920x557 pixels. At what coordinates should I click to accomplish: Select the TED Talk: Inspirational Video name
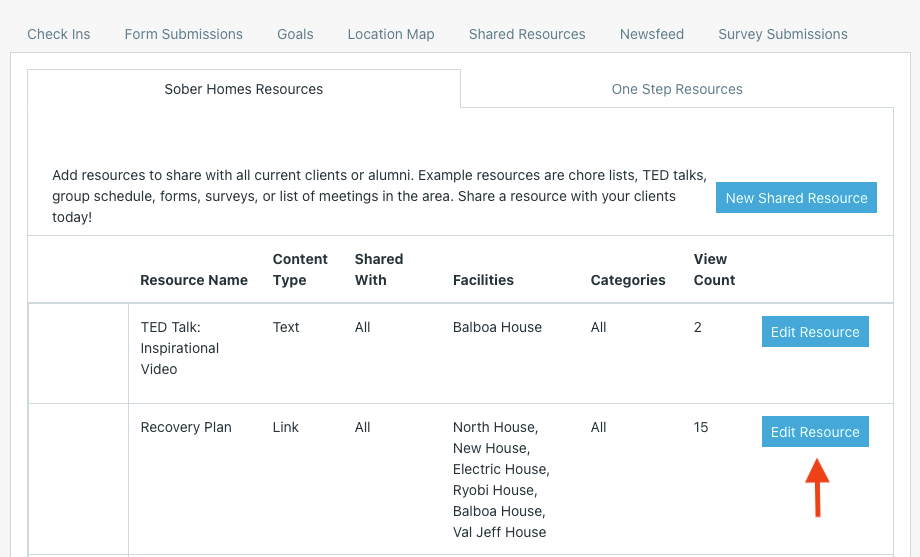pyautogui.click(x=180, y=348)
